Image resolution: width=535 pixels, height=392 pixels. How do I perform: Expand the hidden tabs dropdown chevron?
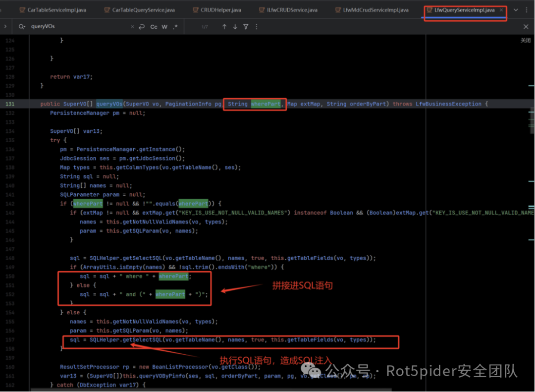tap(516, 10)
